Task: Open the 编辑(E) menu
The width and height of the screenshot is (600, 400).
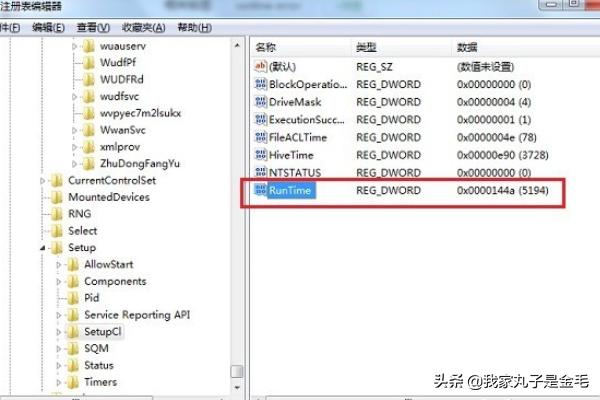Action: point(48,28)
